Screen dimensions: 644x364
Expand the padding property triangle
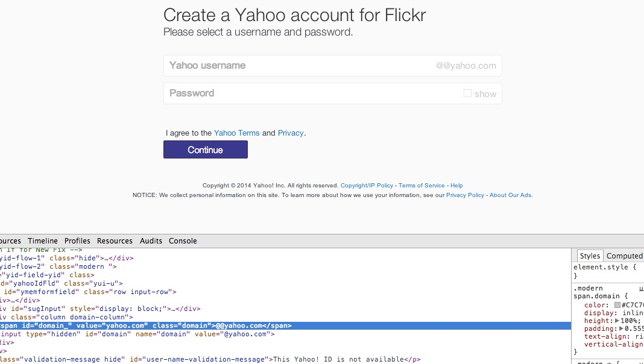click(622, 329)
